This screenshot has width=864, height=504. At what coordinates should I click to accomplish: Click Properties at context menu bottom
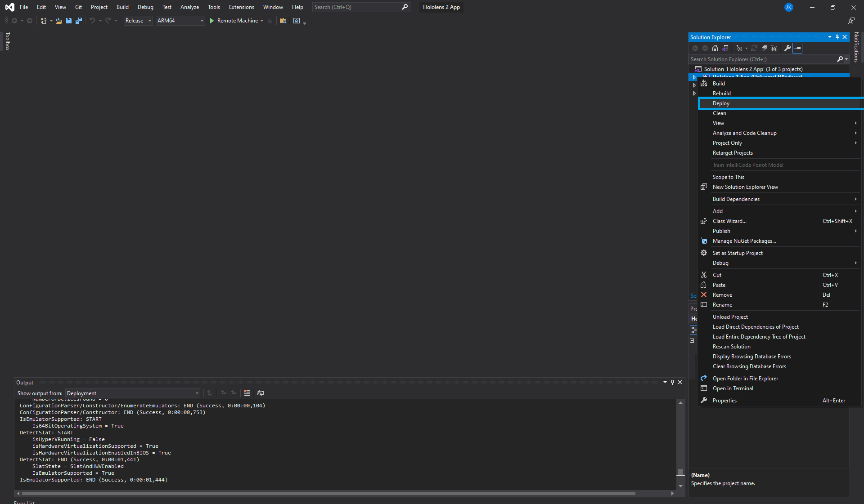(x=779, y=401)
